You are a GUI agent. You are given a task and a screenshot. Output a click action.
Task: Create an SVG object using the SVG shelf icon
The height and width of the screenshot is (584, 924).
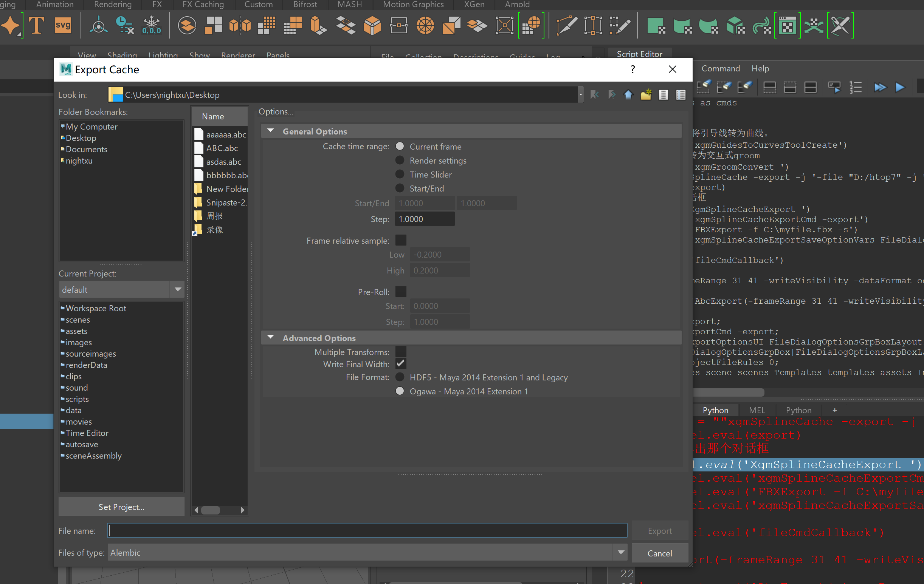click(62, 25)
